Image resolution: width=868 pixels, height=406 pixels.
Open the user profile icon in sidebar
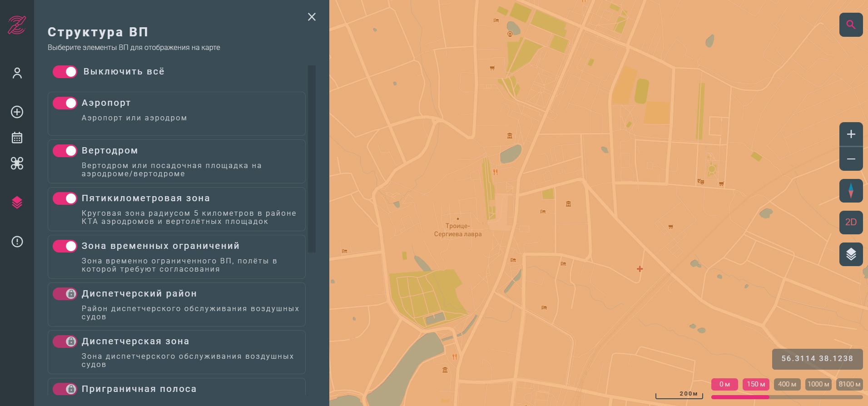tap(17, 73)
